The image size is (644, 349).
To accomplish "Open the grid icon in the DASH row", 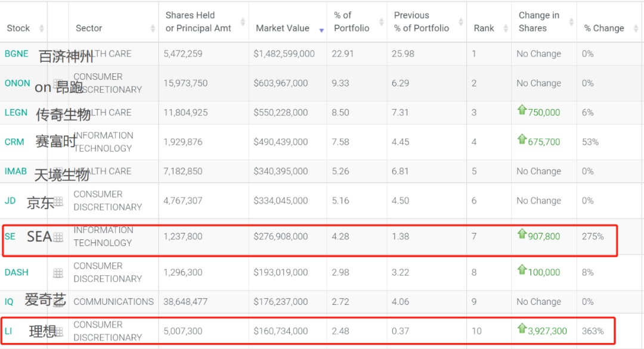I will pos(58,273).
